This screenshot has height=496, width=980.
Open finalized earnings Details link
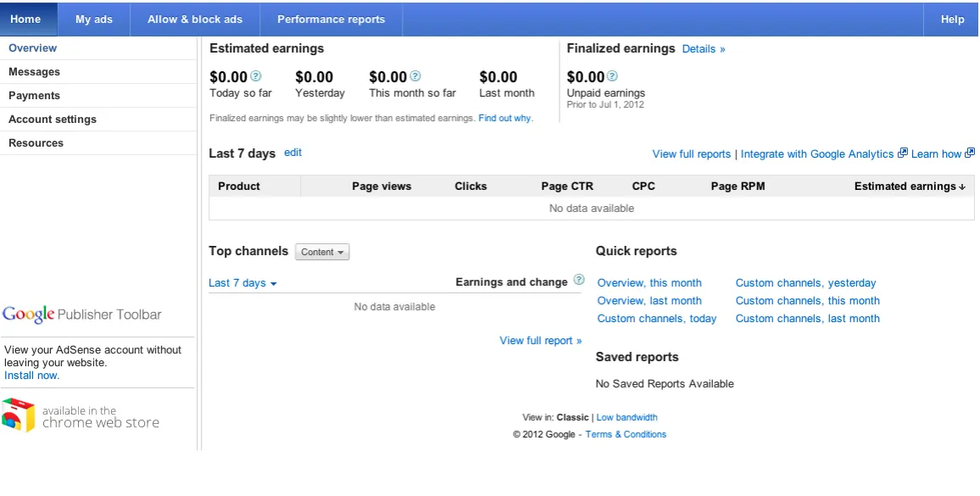click(x=703, y=49)
